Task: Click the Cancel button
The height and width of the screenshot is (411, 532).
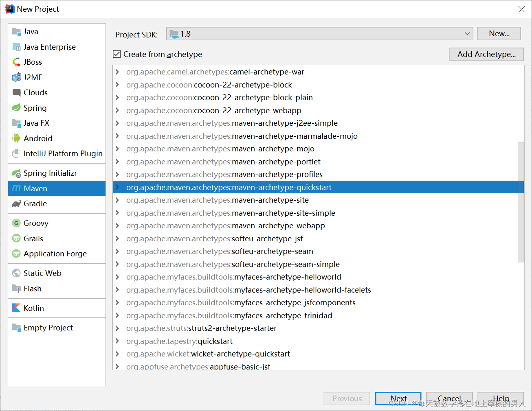Action: [449, 398]
